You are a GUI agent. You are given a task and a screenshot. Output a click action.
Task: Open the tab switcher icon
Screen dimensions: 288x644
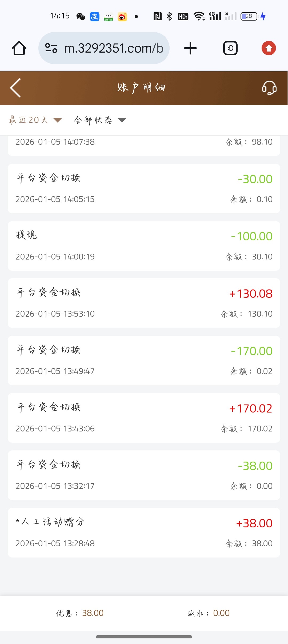230,48
